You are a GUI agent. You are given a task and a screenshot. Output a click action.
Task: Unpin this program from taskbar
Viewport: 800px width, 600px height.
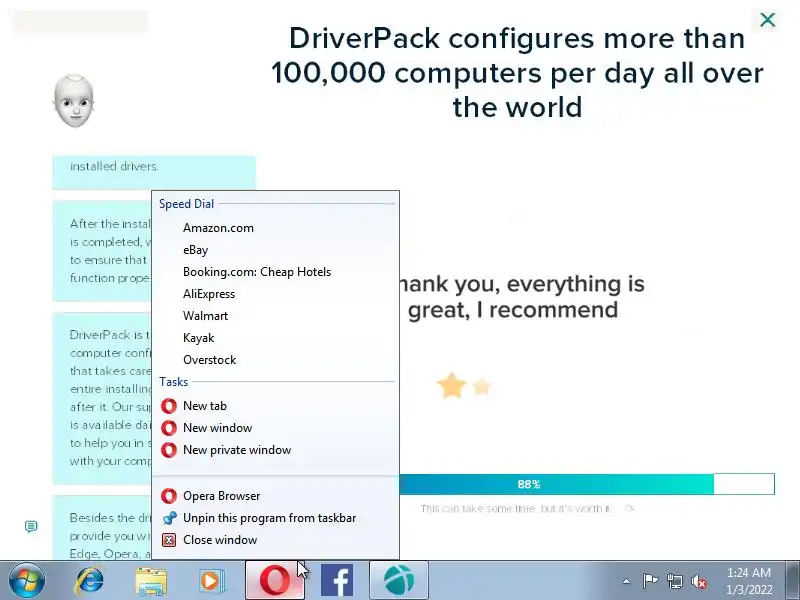(276, 517)
